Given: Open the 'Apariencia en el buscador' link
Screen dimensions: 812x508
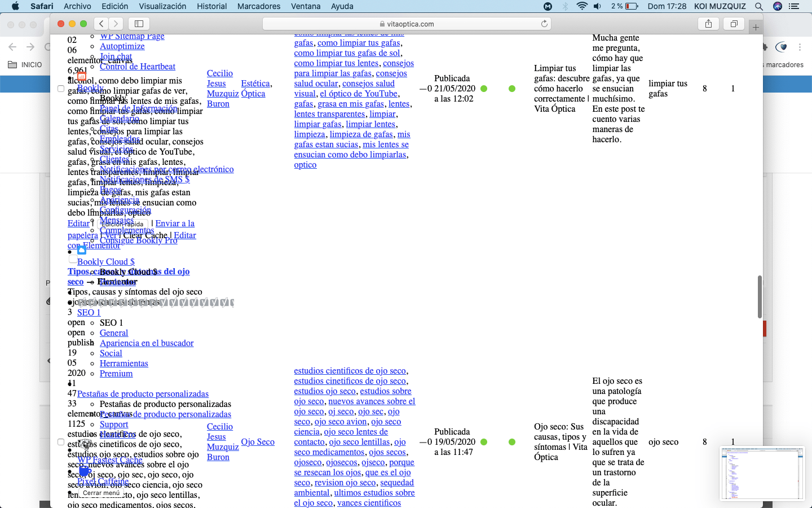Looking at the screenshot, I should click(147, 343).
